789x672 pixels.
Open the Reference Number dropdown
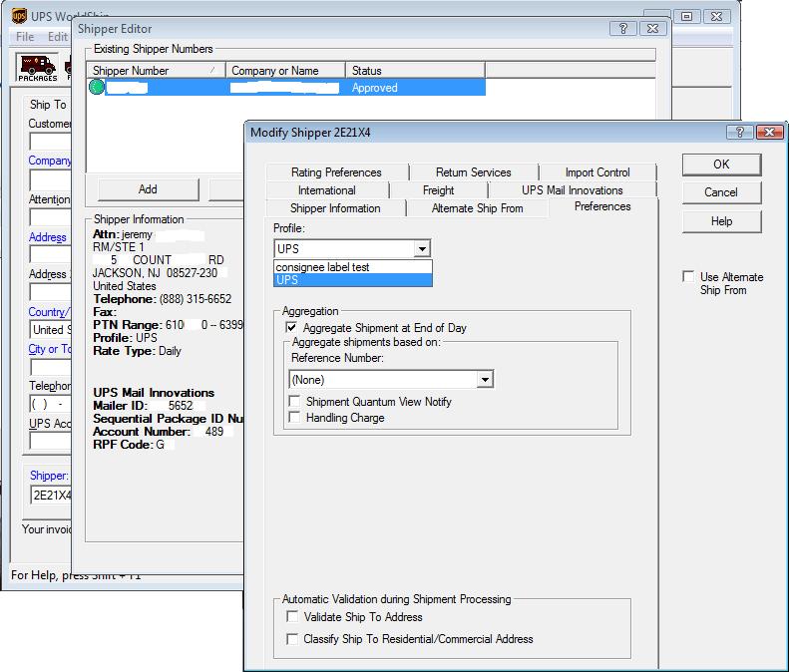coord(485,379)
